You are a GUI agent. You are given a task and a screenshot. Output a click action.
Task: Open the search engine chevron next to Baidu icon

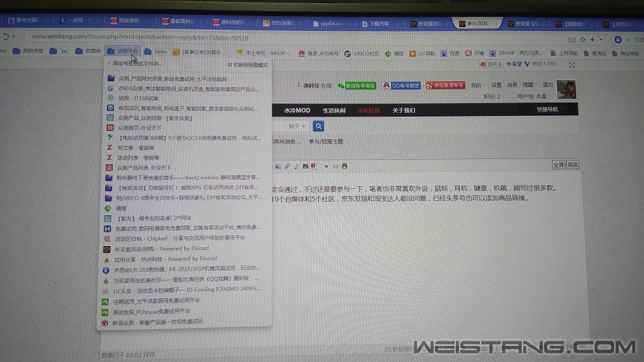(x=627, y=40)
